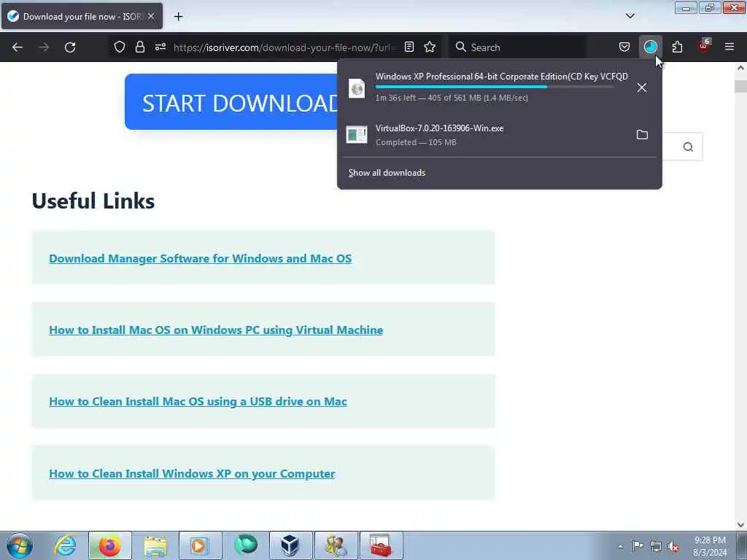Open the Pocket save icon

(x=624, y=47)
